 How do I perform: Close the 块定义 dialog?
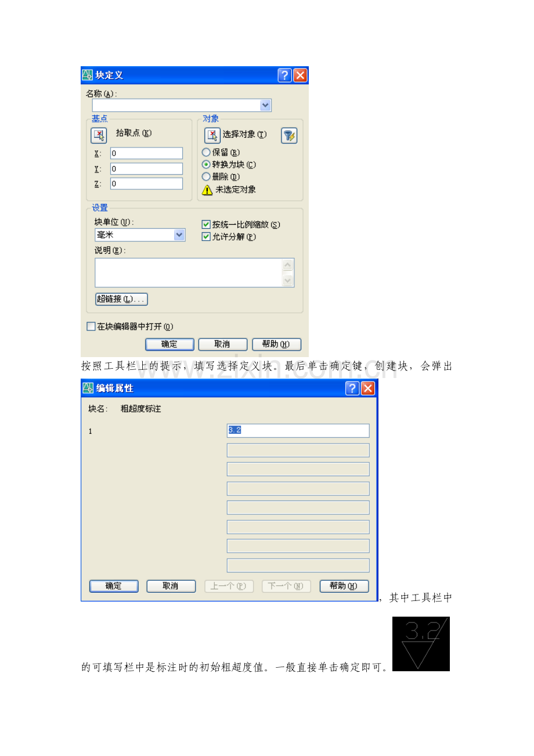pyautogui.click(x=300, y=75)
